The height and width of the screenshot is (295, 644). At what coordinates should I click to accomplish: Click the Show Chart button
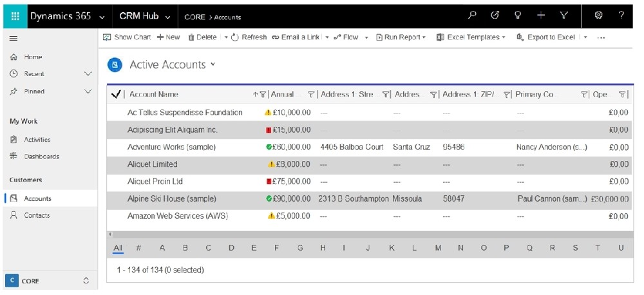click(x=127, y=37)
